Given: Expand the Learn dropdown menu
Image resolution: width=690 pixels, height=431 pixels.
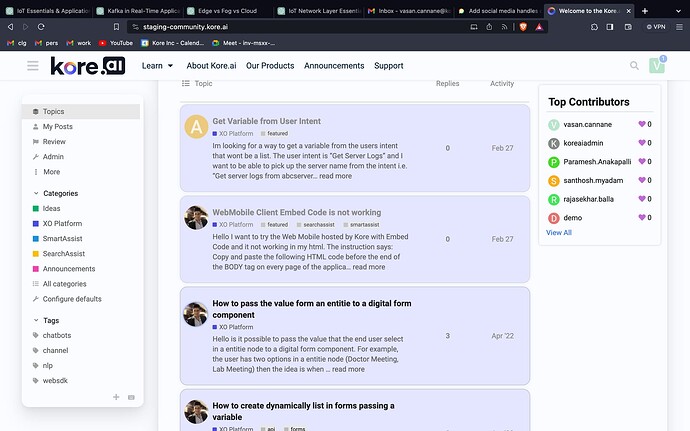Looking at the screenshot, I should 157,66.
